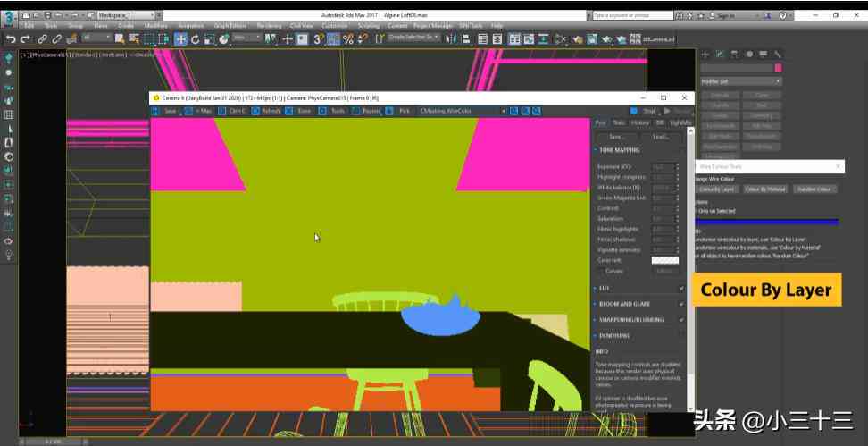Toggle the Percent Snap icon

click(347, 39)
